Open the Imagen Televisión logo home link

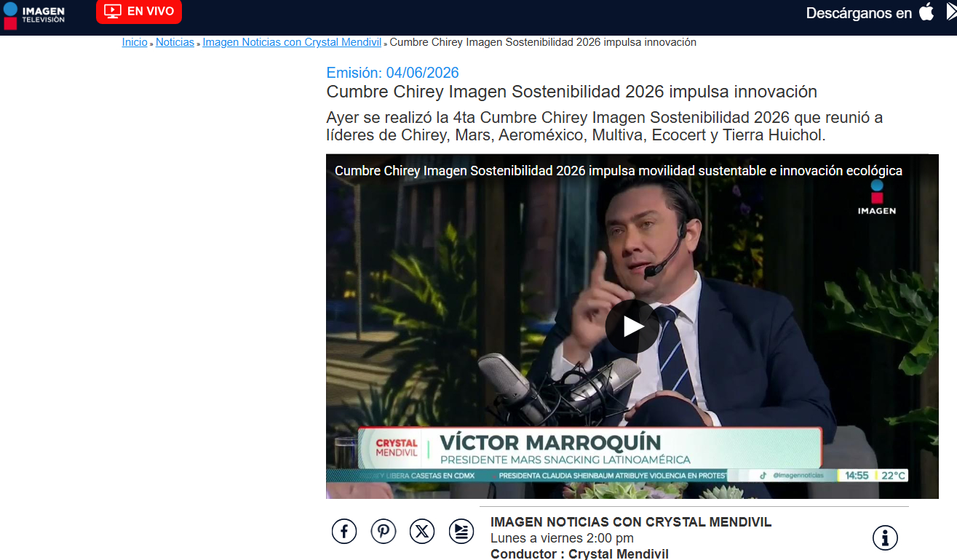[34, 15]
